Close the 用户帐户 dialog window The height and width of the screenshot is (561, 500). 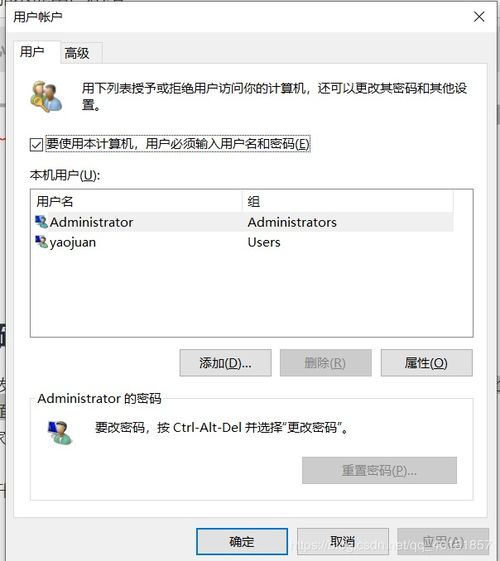coord(479,16)
